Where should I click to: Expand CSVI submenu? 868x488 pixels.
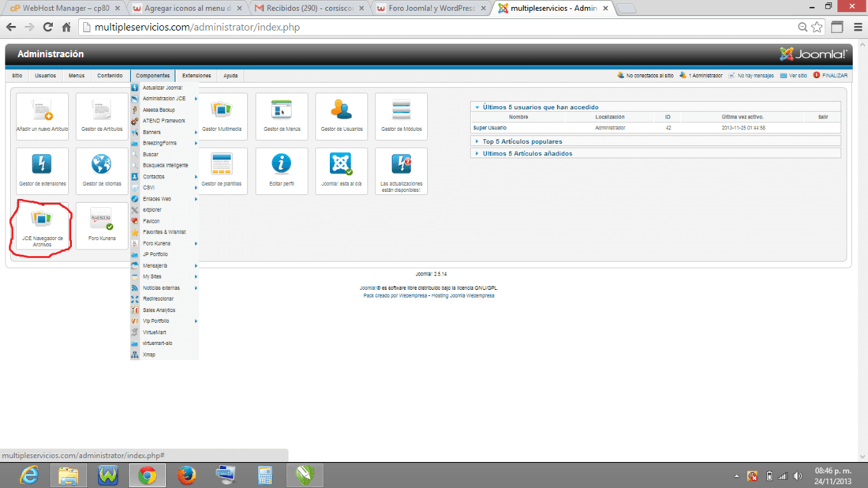164,188
